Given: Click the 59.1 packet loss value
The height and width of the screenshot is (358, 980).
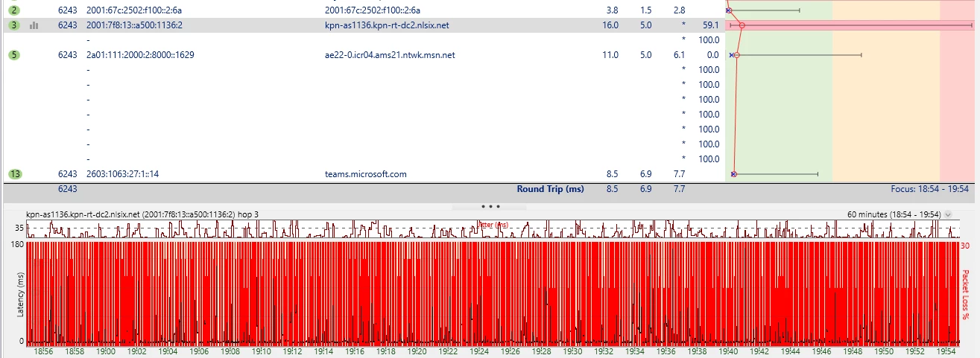Looking at the screenshot, I should tap(710, 25).
